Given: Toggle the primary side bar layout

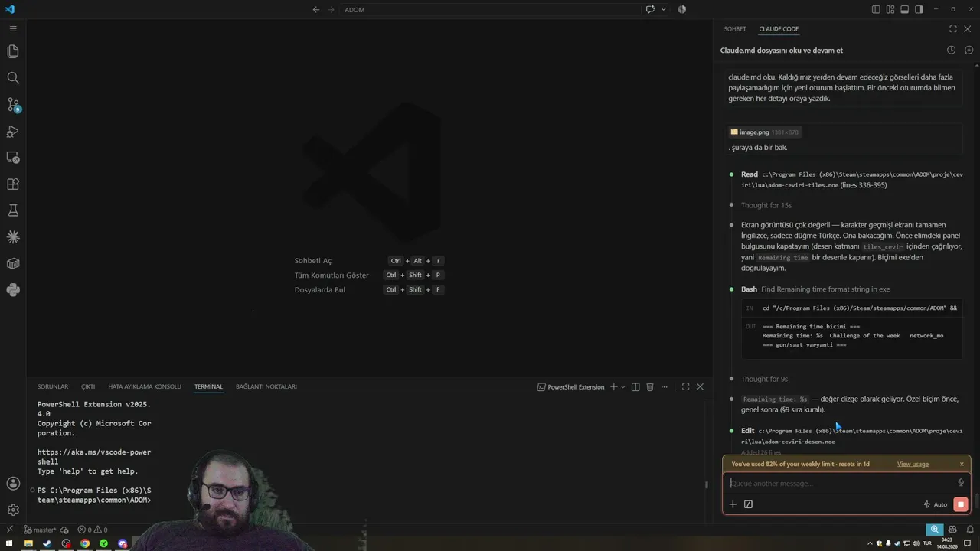Looking at the screenshot, I should 876,9.
